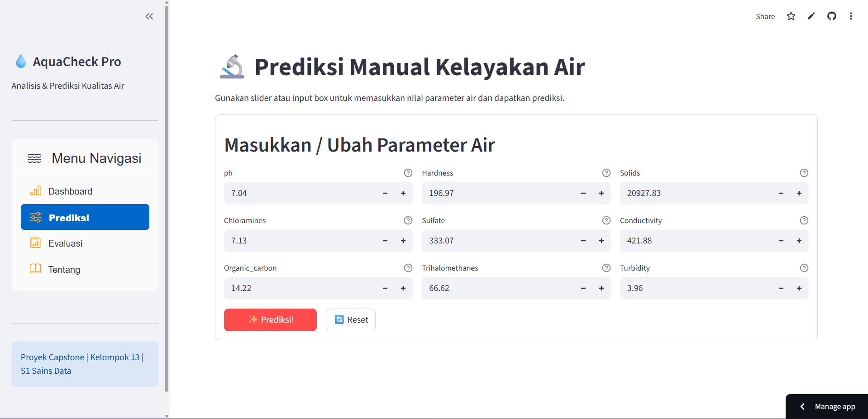Expand the Manage app panel

pos(827,406)
